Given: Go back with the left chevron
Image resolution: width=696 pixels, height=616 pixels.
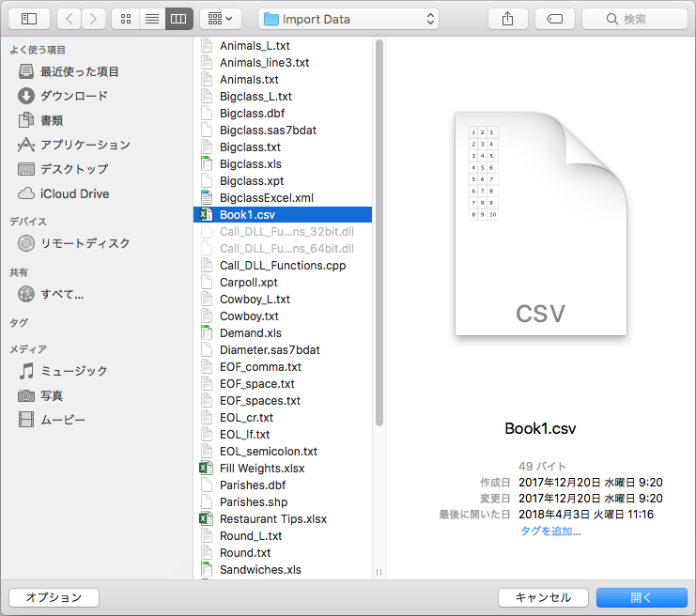Looking at the screenshot, I should (x=69, y=19).
